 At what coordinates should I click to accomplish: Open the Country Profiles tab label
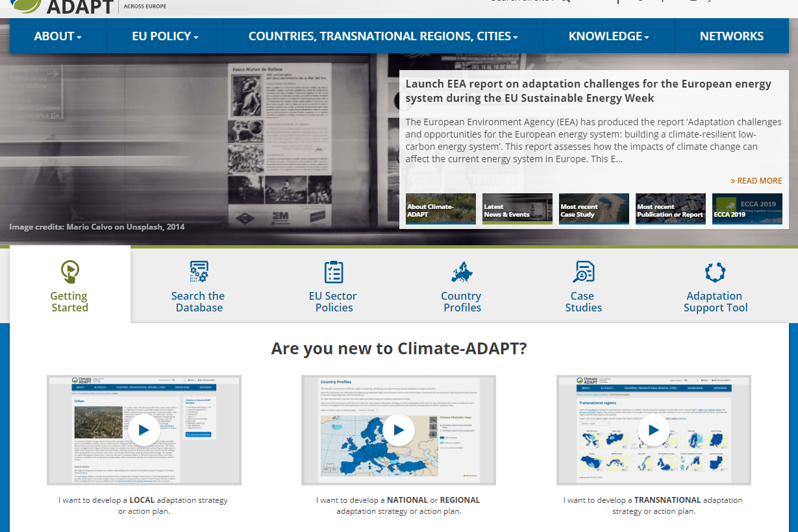pos(462,302)
